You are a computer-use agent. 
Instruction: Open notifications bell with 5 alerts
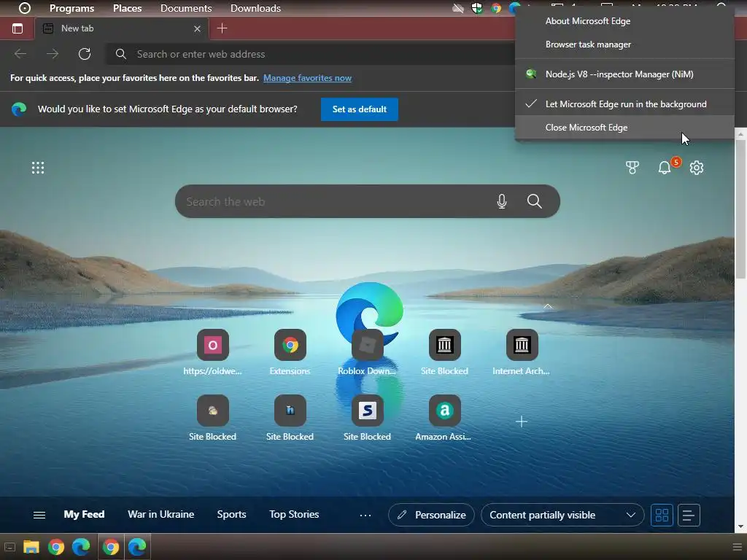click(665, 168)
